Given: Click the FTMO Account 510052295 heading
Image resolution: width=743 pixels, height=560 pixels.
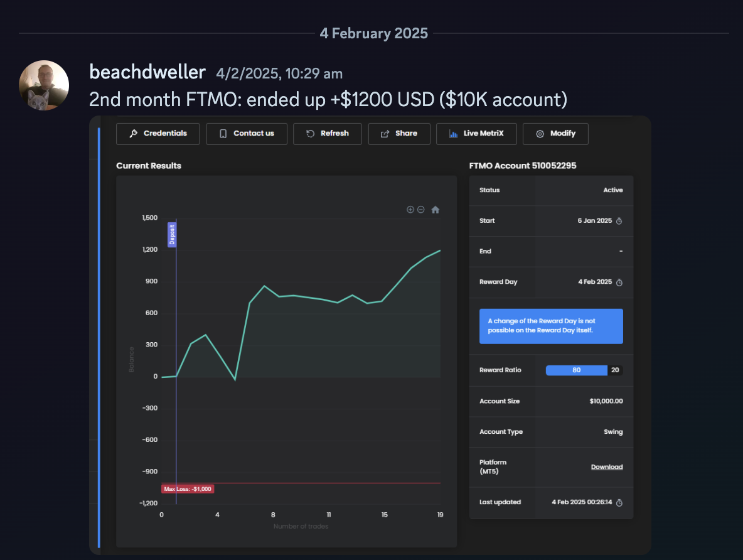Looking at the screenshot, I should coord(523,166).
